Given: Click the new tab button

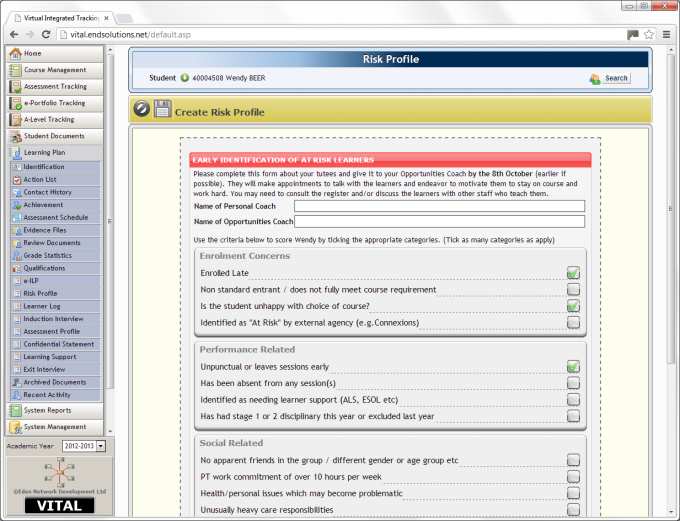Looking at the screenshot, I should coord(124,18).
